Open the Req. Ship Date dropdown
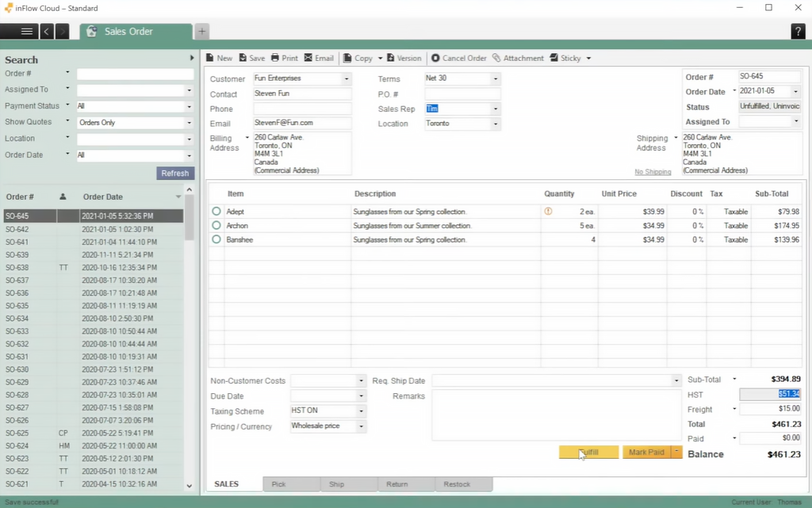Image resolution: width=812 pixels, height=508 pixels. tap(676, 380)
